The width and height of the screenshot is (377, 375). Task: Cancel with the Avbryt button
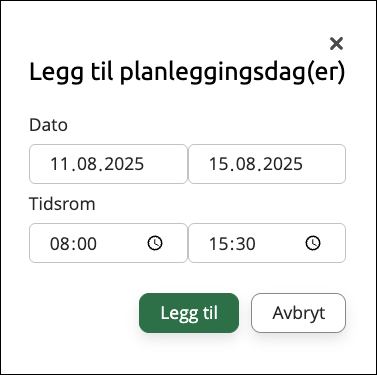point(298,313)
